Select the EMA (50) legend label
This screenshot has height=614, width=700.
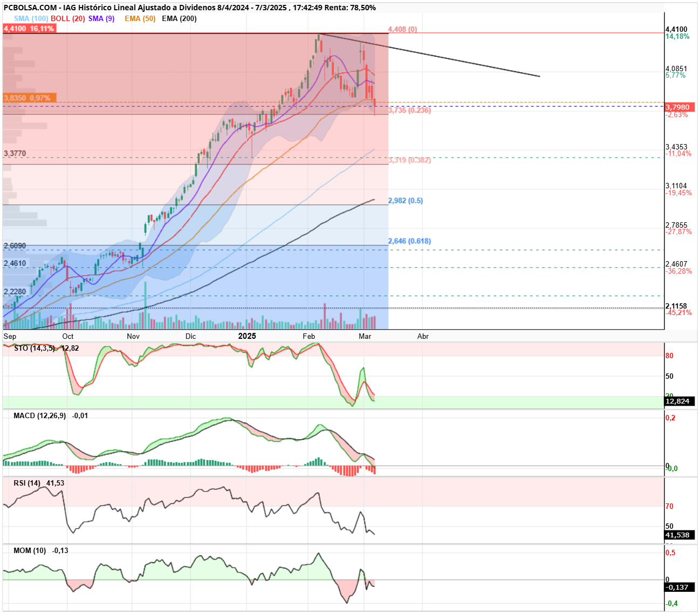tap(140, 18)
